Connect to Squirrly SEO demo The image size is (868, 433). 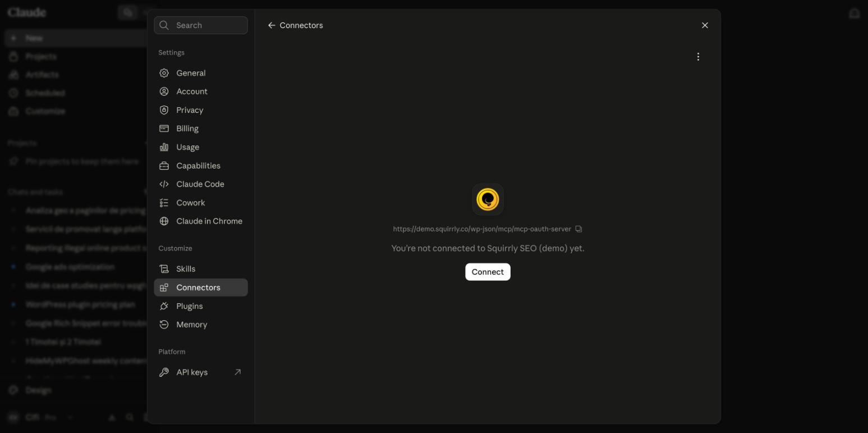tap(488, 272)
